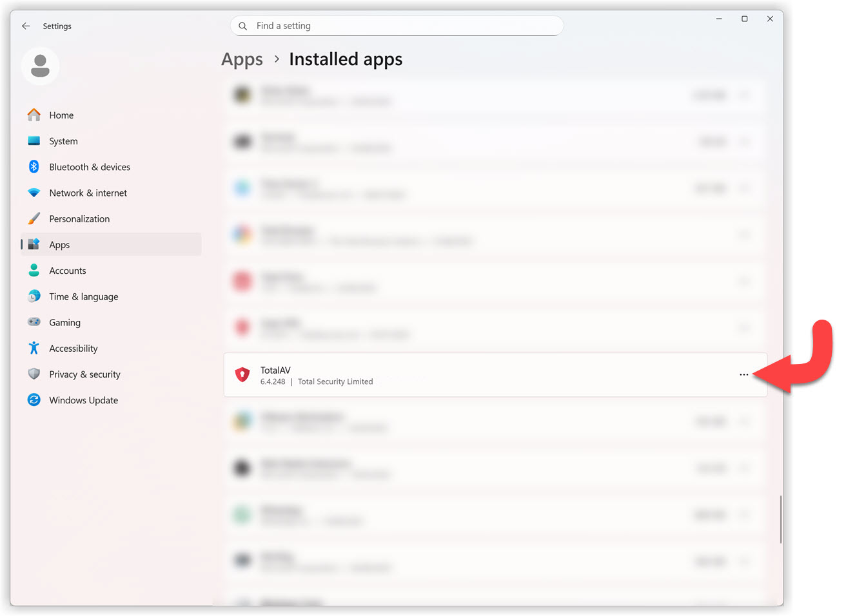846x616 pixels.
Task: Click the Apps breadcrumb link
Action: (x=242, y=59)
